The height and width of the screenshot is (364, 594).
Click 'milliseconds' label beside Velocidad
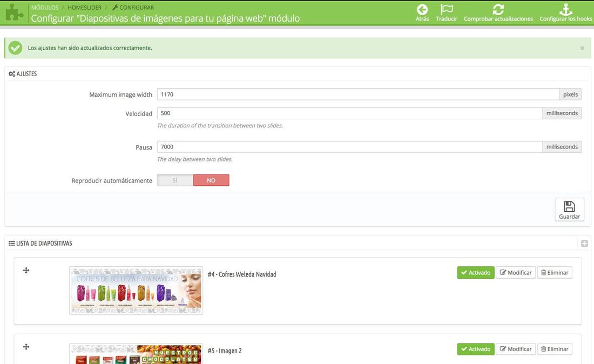[x=562, y=113]
